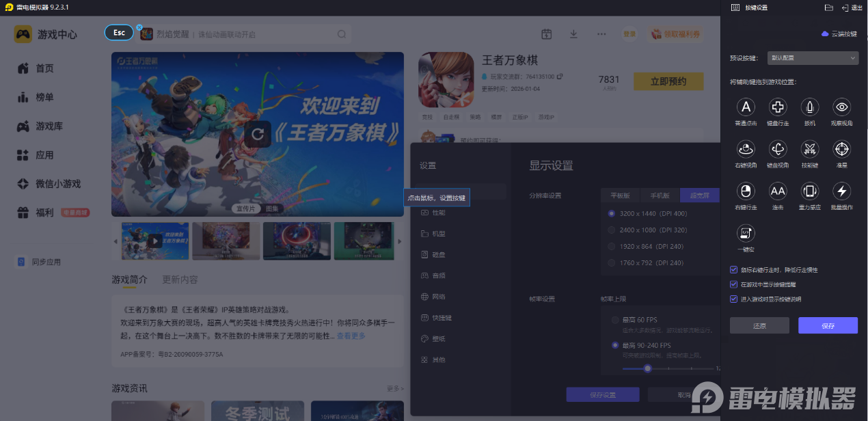Click 查看更多 link in game description

click(351, 336)
